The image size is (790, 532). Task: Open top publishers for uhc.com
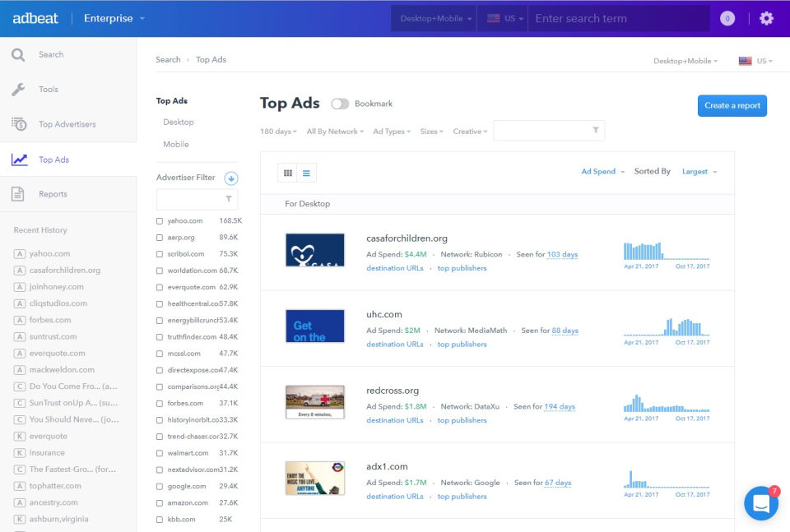coord(462,344)
